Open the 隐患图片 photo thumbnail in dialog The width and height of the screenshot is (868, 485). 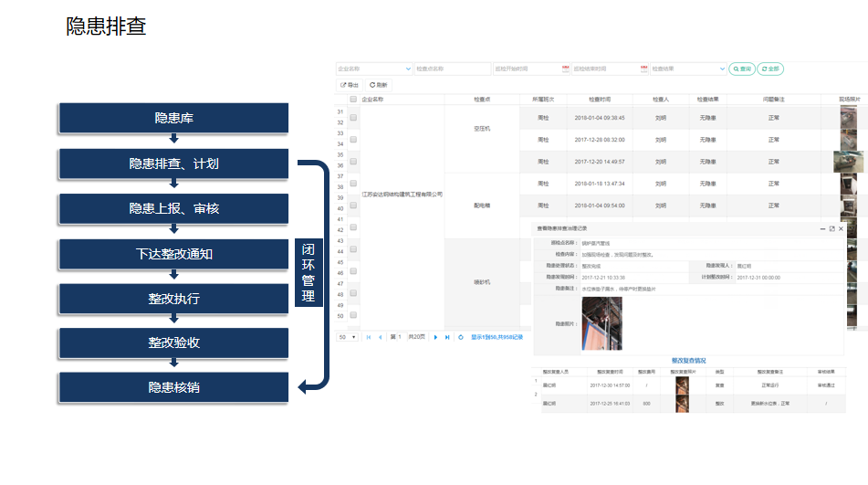click(x=601, y=322)
